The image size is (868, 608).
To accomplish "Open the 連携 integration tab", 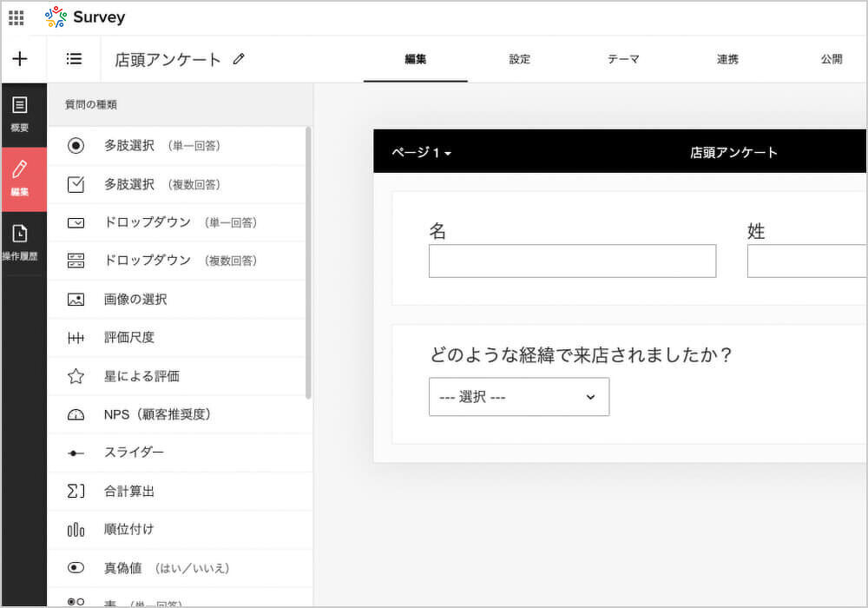I will pos(727,60).
